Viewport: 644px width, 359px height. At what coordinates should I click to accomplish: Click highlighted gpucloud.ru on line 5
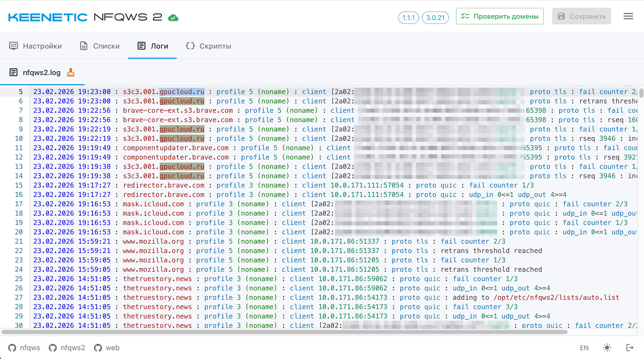pyautogui.click(x=182, y=92)
